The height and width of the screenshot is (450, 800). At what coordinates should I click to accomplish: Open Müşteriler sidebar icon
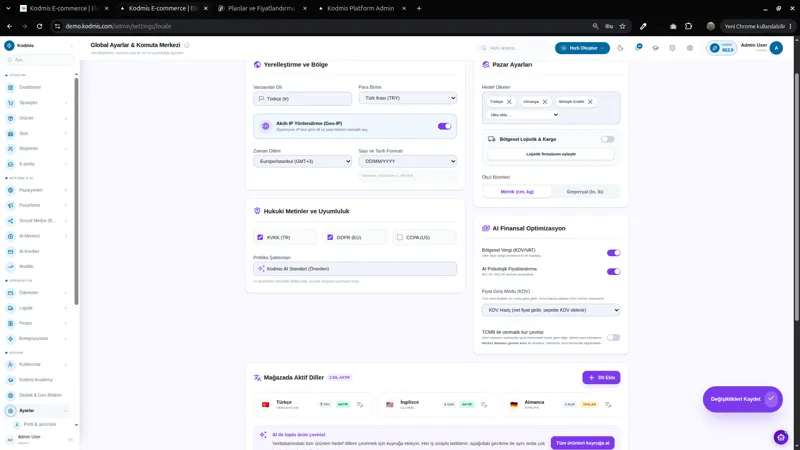(x=10, y=148)
